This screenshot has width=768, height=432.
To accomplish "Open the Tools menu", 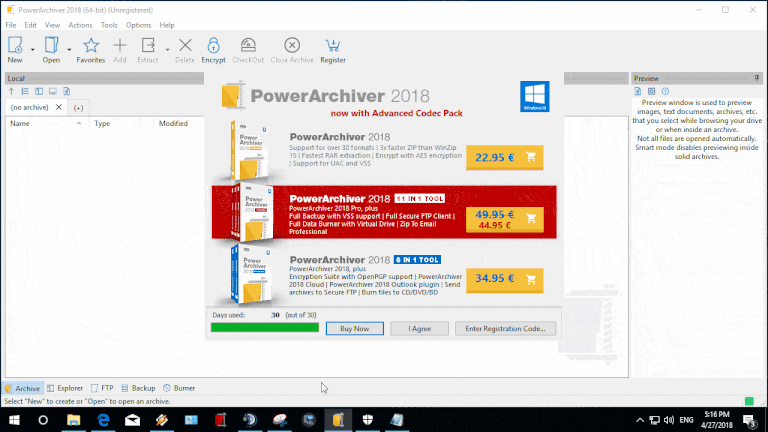I will (109, 24).
